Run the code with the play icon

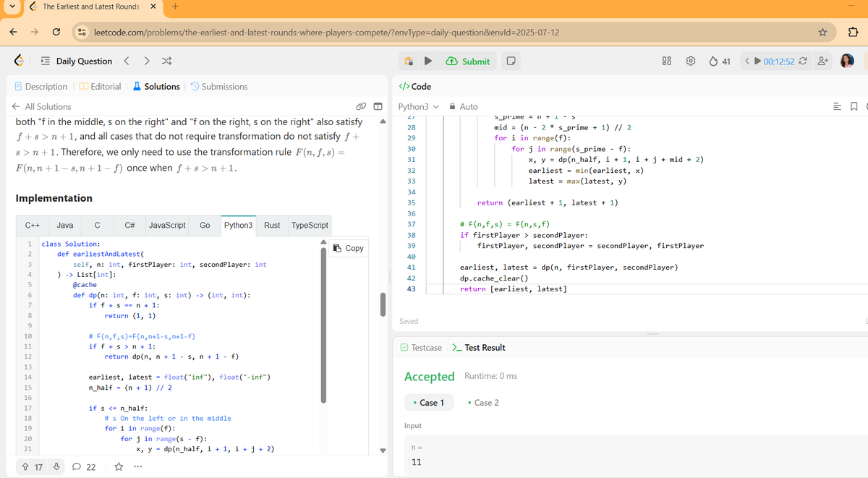tap(428, 61)
